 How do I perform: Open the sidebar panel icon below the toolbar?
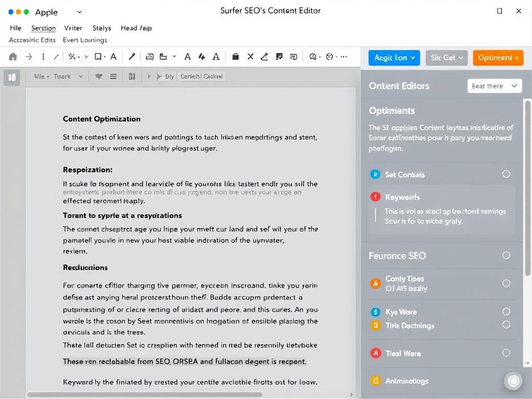(11, 77)
